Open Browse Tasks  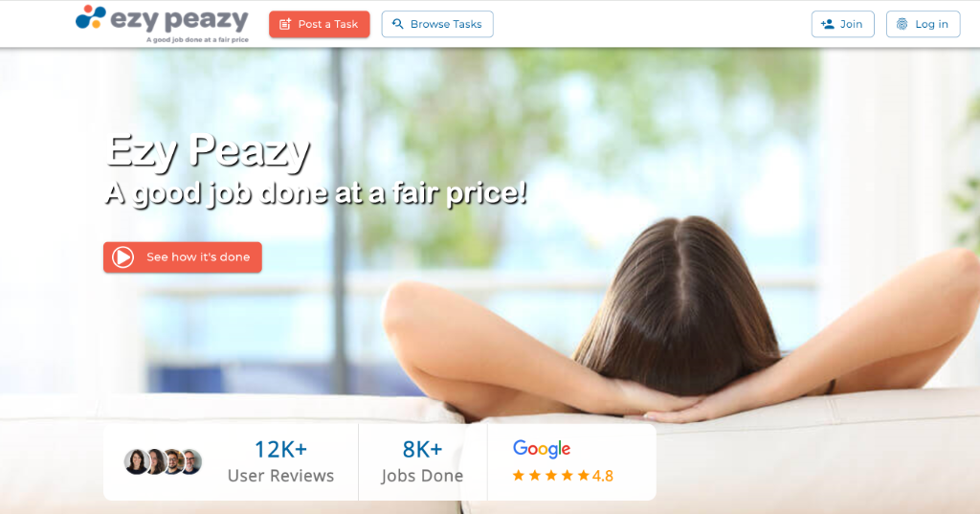click(x=436, y=24)
